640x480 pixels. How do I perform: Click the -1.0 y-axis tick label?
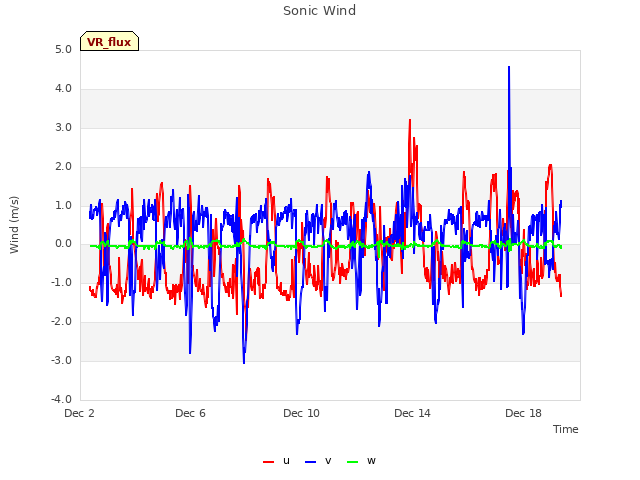[61, 282]
